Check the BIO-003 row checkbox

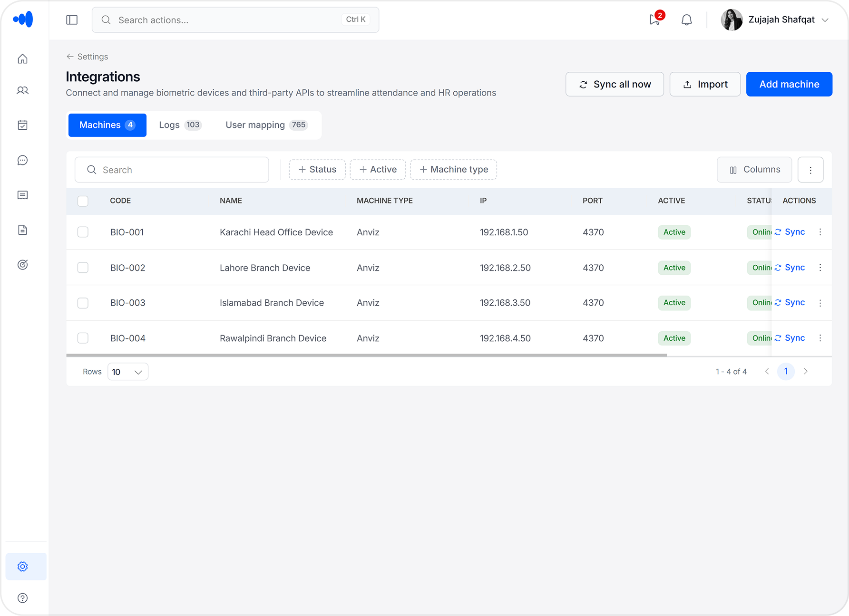(x=83, y=303)
